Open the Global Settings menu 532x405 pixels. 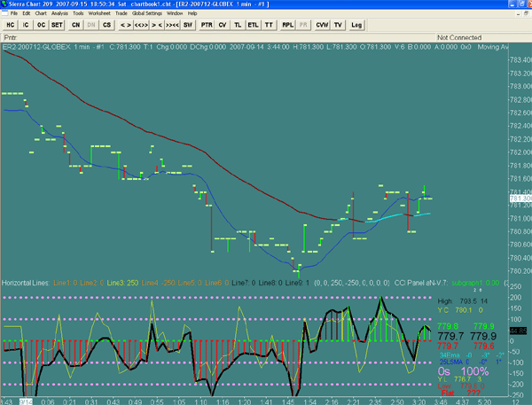click(147, 13)
